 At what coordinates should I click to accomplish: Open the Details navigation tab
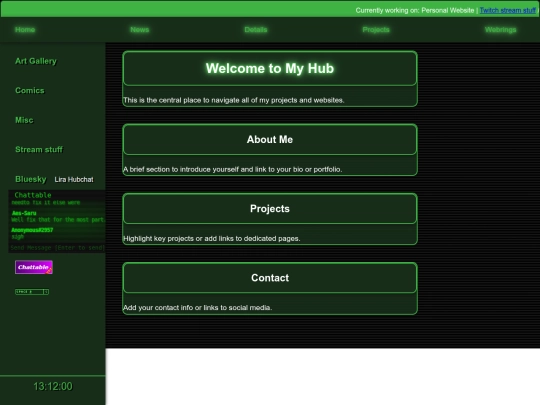tap(256, 30)
